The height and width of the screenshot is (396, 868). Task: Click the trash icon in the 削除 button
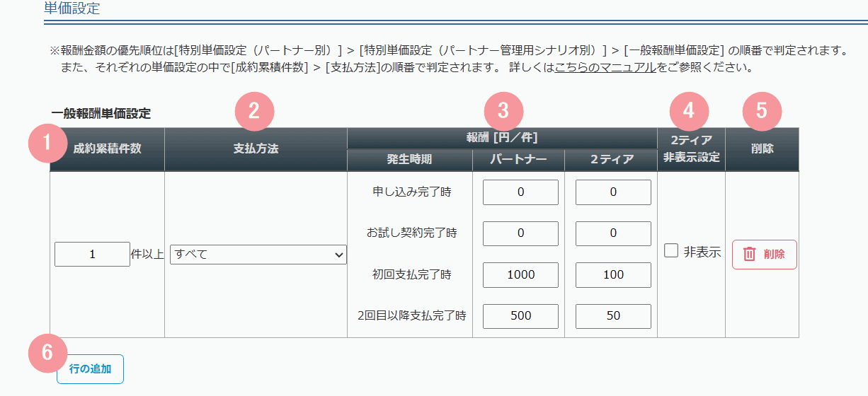749,255
